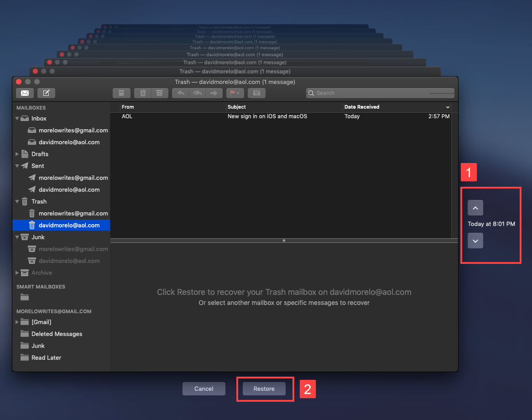Image resolution: width=532 pixels, height=420 pixels.
Task: Click the [Gmail] folder icon
Action: [25, 322]
